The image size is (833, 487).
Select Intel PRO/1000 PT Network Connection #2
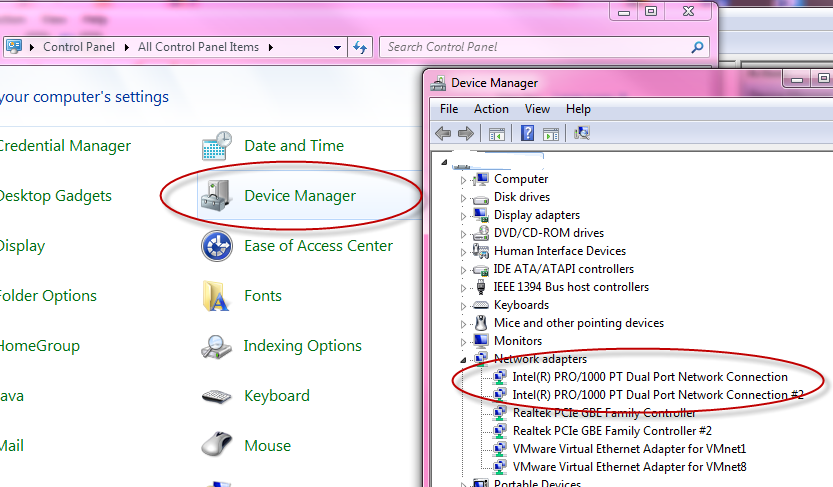pyautogui.click(x=658, y=395)
